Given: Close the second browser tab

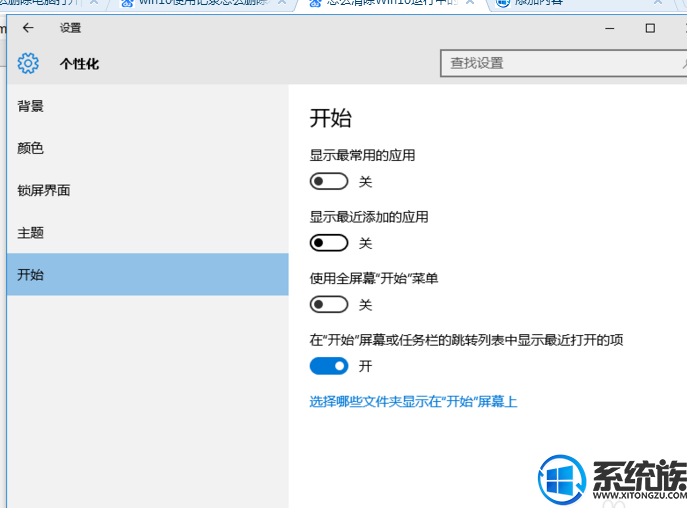Looking at the screenshot, I should point(283,3).
